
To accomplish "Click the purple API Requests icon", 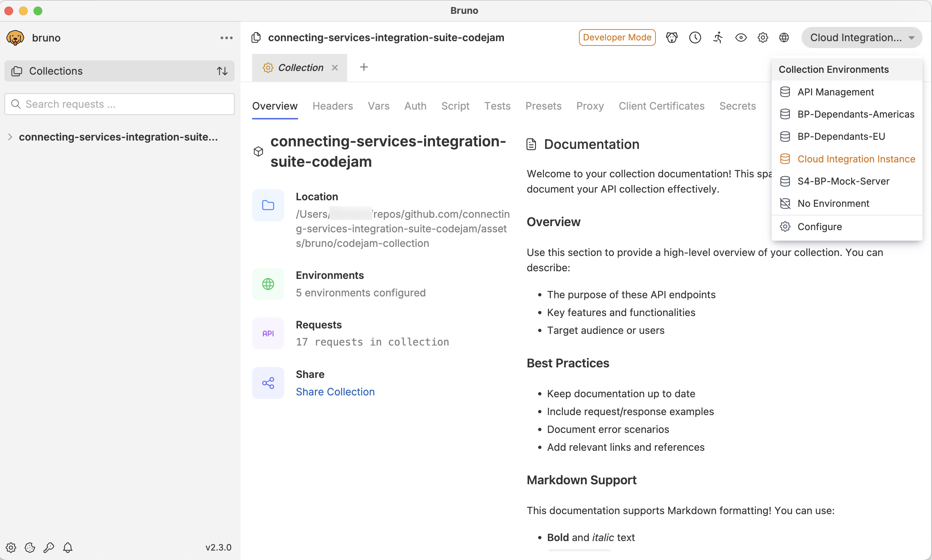I will [x=268, y=334].
